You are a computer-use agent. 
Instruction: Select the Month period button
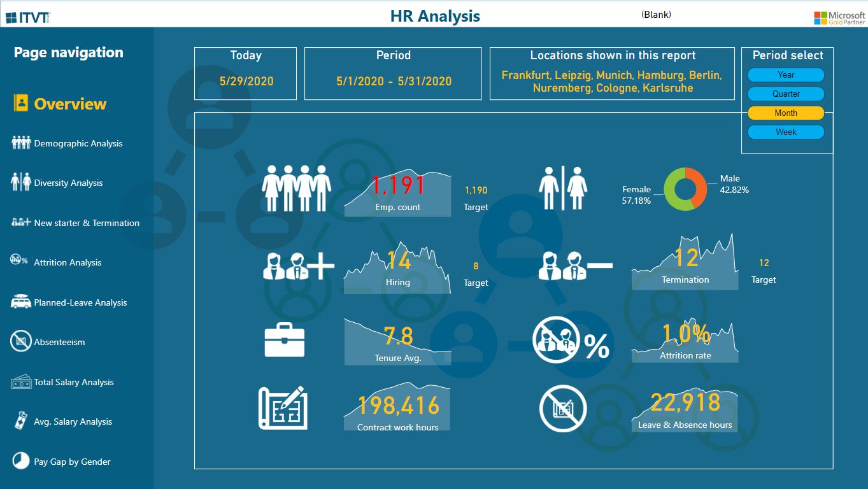pyautogui.click(x=786, y=113)
